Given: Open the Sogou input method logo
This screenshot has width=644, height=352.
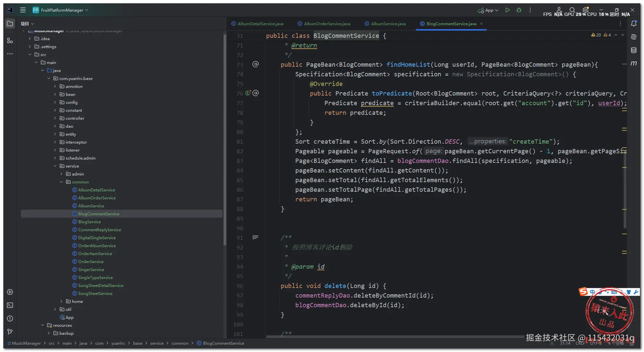Looking at the screenshot, I should click(583, 292).
